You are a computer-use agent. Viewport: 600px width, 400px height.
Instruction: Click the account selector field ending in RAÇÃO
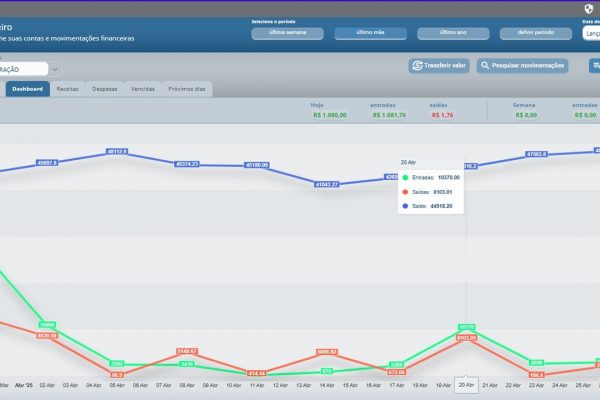pos(24,69)
